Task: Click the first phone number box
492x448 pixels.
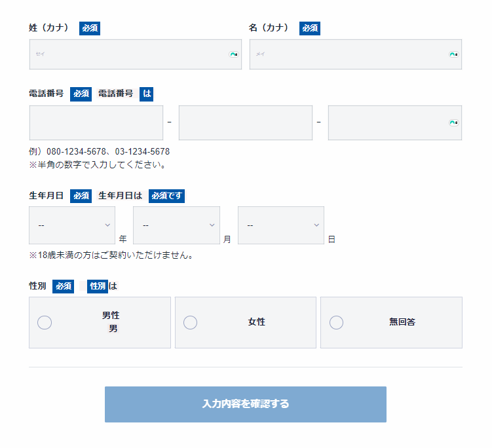Action: coord(96,122)
